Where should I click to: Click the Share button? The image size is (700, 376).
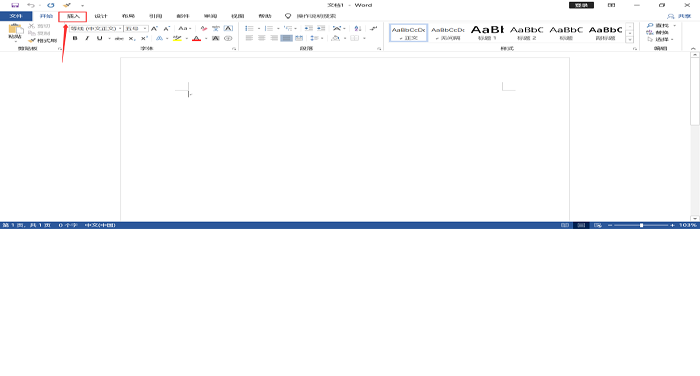(679, 16)
